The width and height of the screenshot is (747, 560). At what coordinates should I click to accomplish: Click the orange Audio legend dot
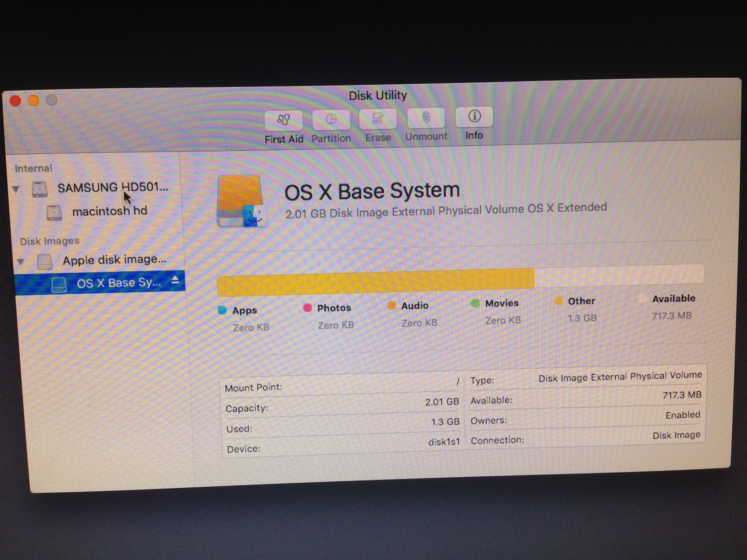(391, 306)
